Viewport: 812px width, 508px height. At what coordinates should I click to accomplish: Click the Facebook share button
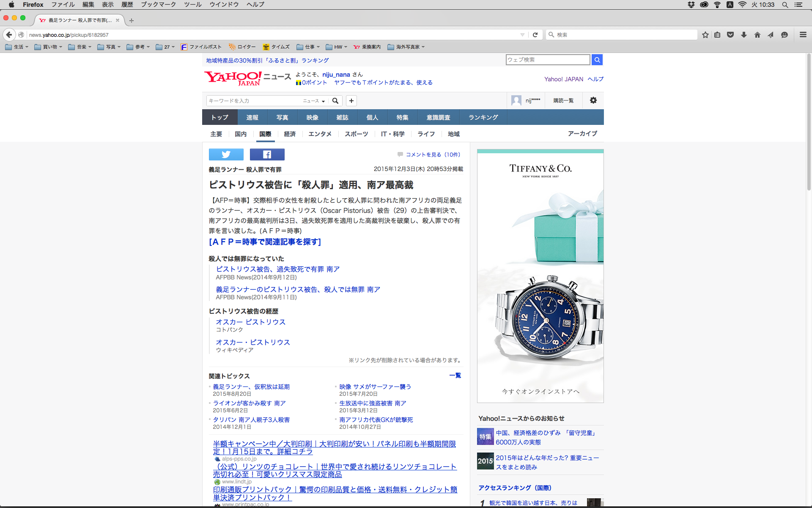click(x=267, y=155)
